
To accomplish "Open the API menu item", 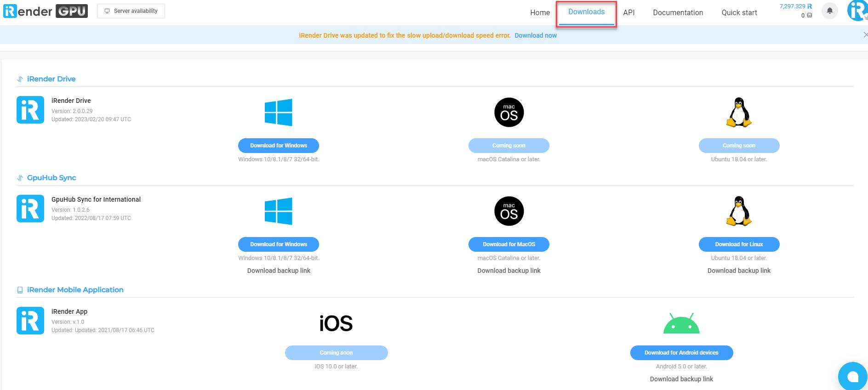I will pyautogui.click(x=628, y=12).
